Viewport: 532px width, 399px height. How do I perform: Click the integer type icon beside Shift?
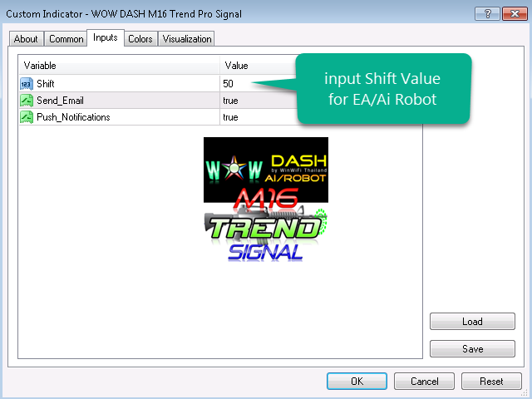pos(27,84)
